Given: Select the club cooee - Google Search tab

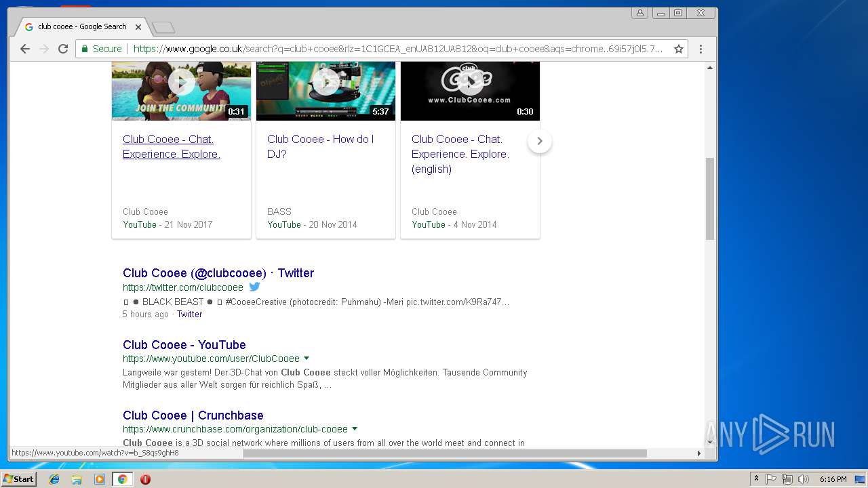Looking at the screenshot, I should click(x=82, y=26).
